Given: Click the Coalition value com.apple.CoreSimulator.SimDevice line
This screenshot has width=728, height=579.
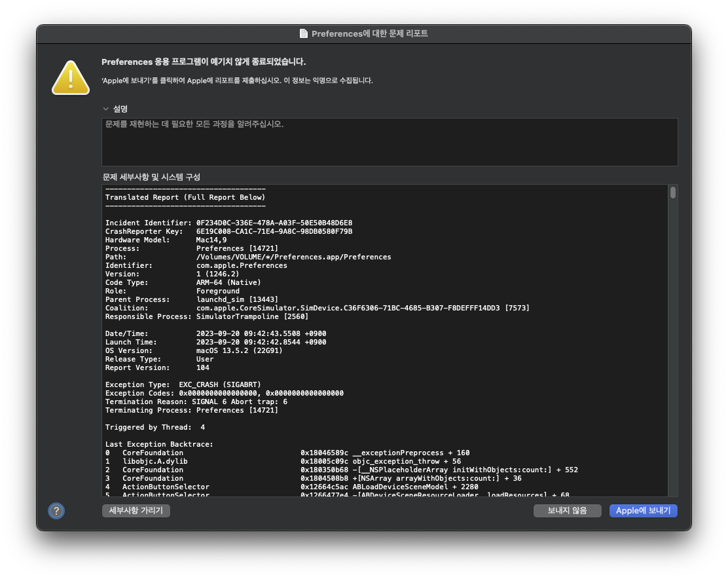Looking at the screenshot, I should pos(363,308).
